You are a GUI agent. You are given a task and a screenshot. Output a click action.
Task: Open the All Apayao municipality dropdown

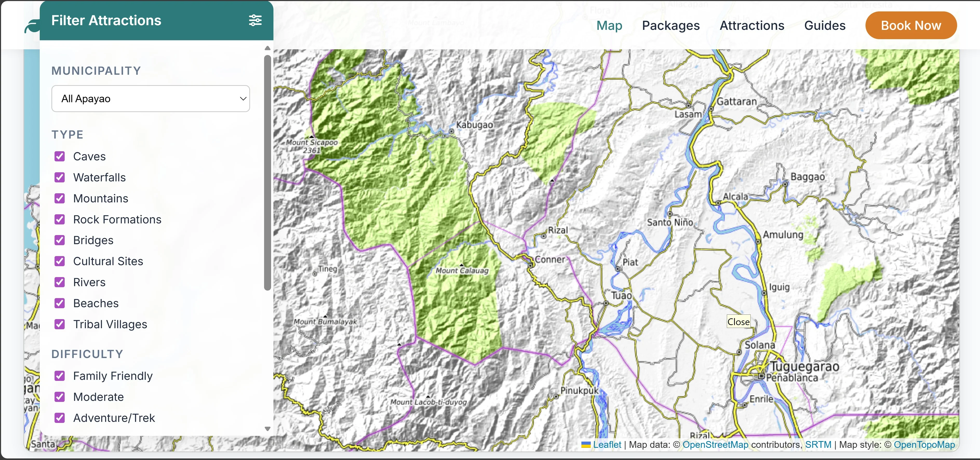click(150, 99)
